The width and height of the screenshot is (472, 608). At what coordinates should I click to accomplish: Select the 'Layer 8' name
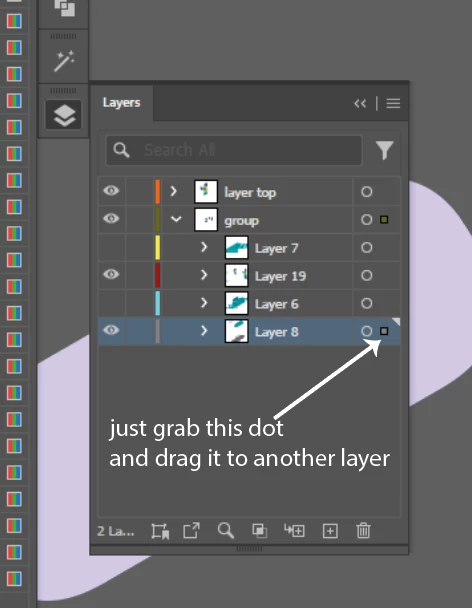[x=277, y=332]
